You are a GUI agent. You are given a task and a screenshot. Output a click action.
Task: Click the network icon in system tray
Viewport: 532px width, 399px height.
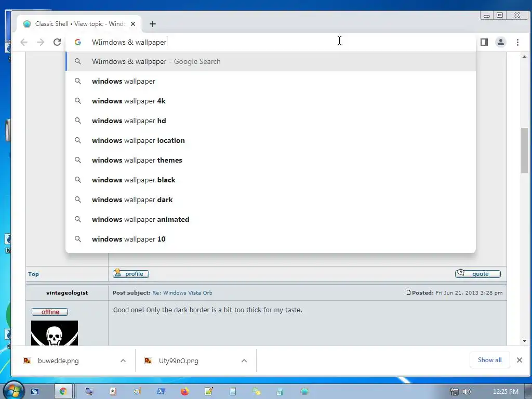click(454, 392)
